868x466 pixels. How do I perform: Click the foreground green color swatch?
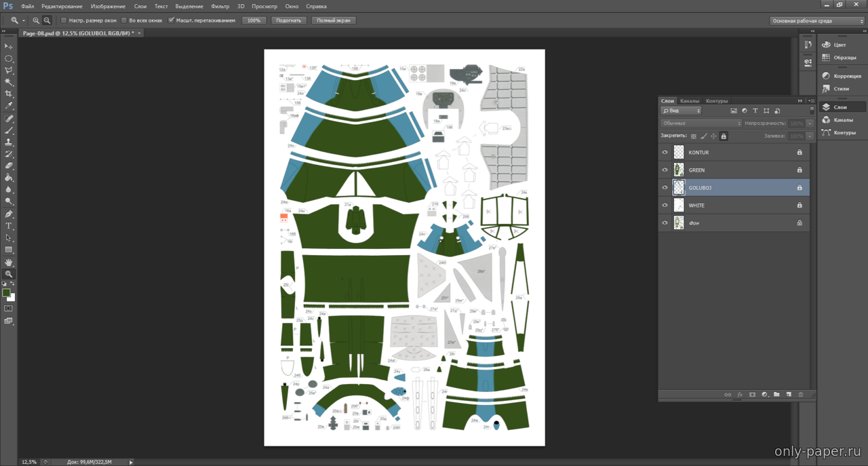coord(6,293)
